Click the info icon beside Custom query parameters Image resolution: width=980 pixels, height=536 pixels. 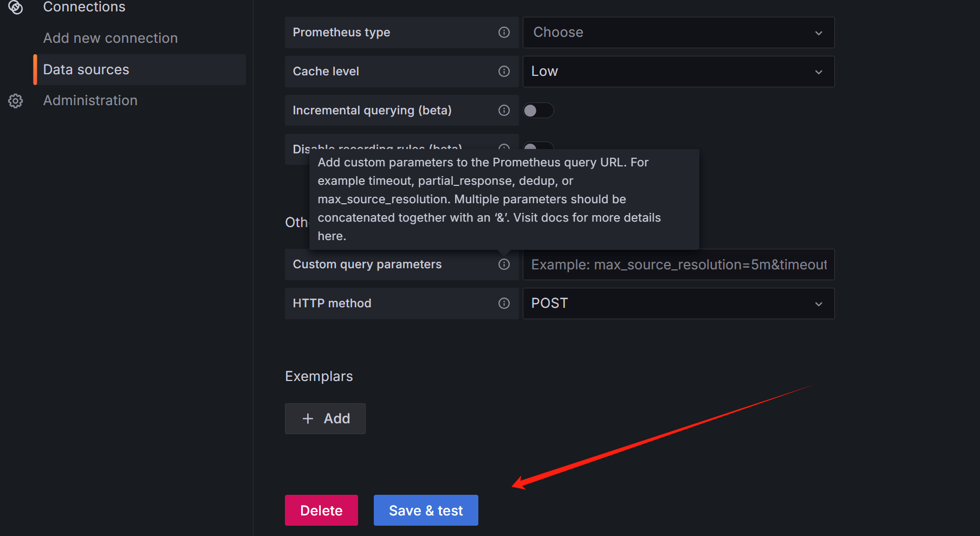(x=504, y=264)
